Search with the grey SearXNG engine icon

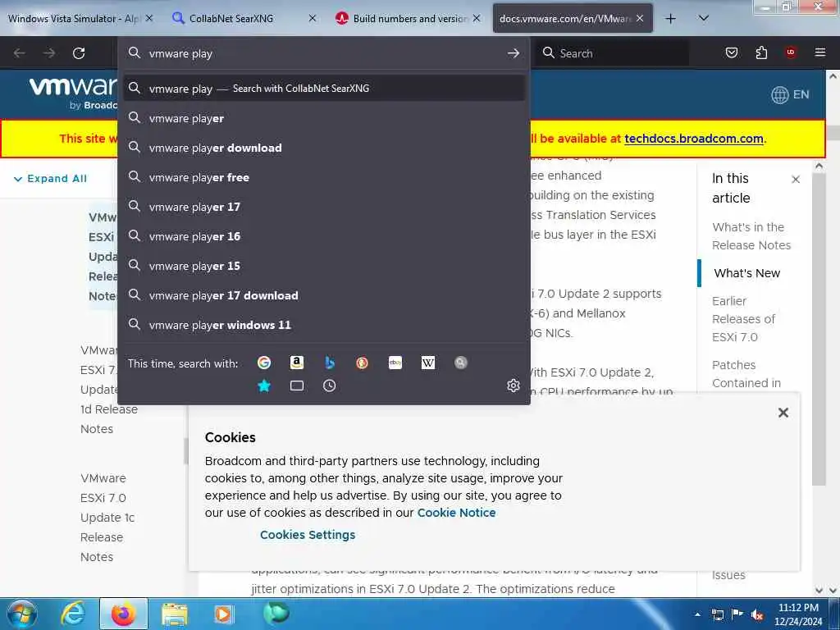pyautogui.click(x=461, y=363)
